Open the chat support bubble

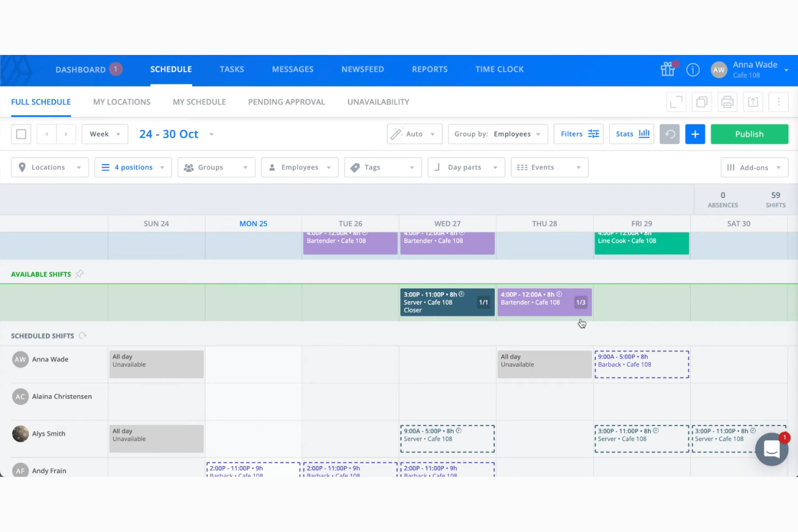(772, 449)
